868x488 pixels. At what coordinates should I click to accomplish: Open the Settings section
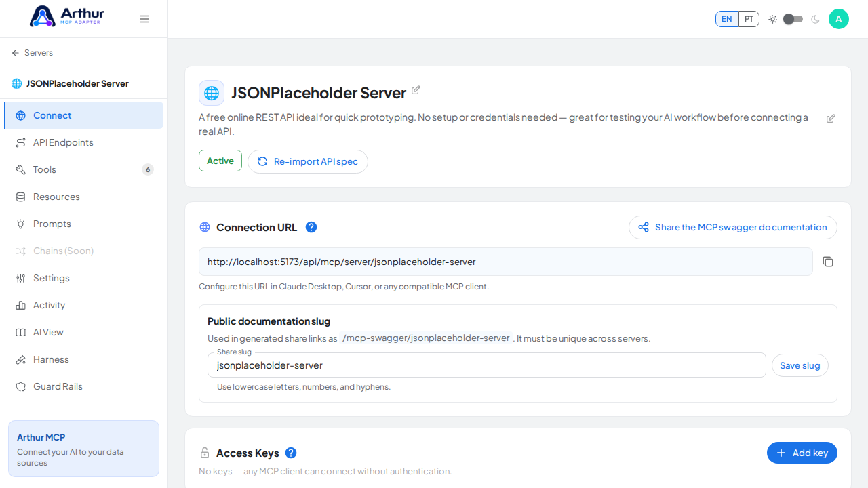83,278
